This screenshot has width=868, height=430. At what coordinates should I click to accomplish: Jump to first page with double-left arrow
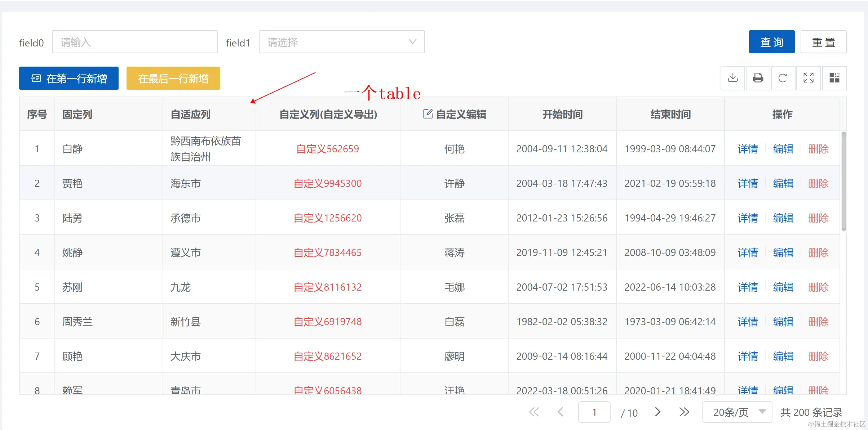[x=534, y=412]
